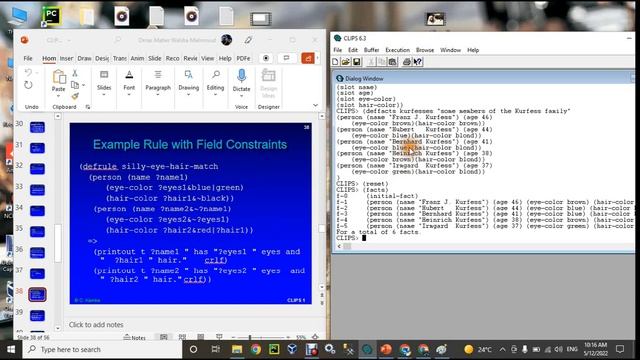The image size is (640, 360).
Task: Open PyCharm from the desktop shortcut
Action: 52,16
